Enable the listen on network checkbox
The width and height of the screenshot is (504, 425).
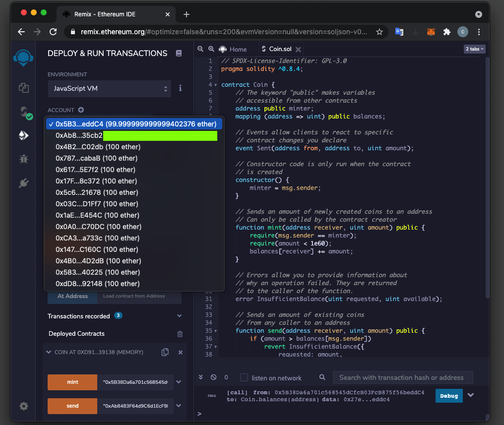pos(244,378)
